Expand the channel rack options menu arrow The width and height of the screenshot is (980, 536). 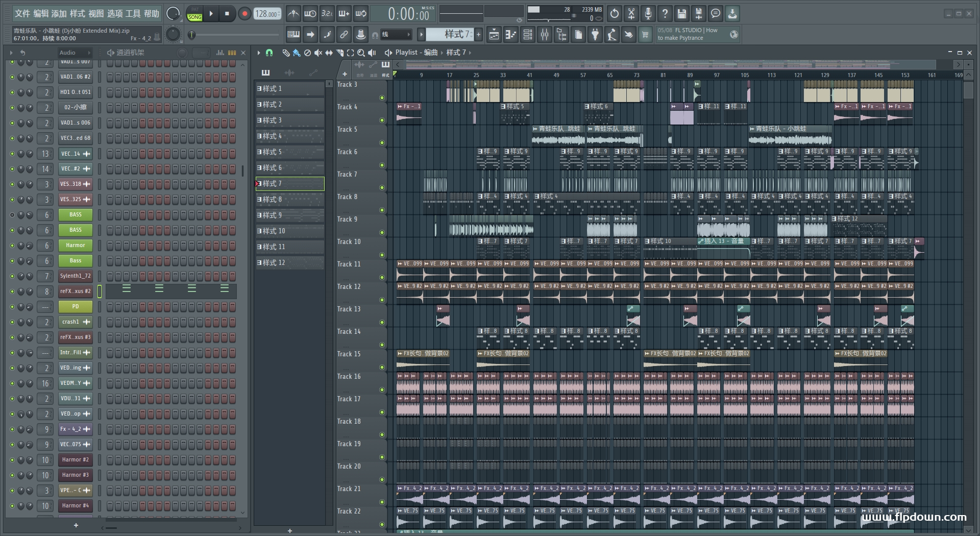(x=11, y=53)
